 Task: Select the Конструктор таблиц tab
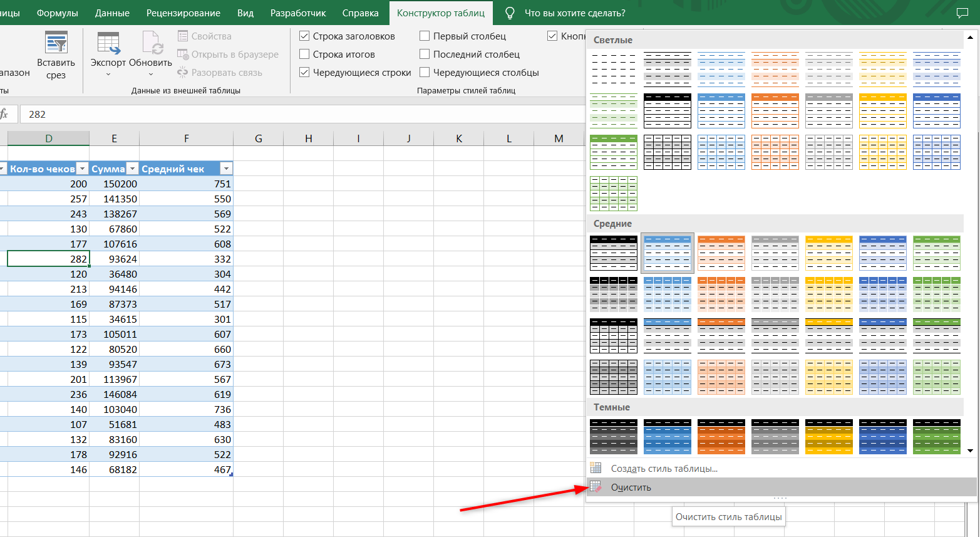(441, 13)
